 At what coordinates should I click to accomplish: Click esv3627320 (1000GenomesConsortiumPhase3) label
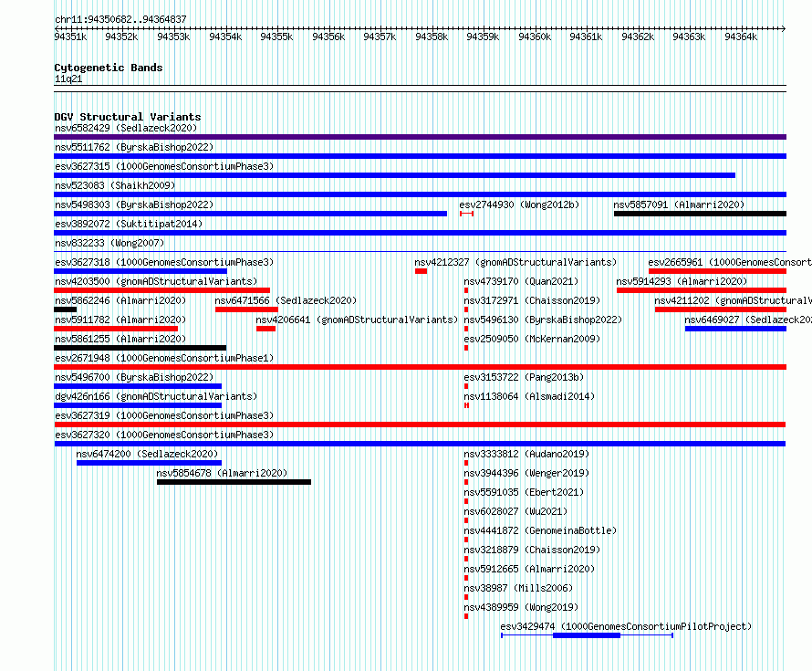coord(164,435)
